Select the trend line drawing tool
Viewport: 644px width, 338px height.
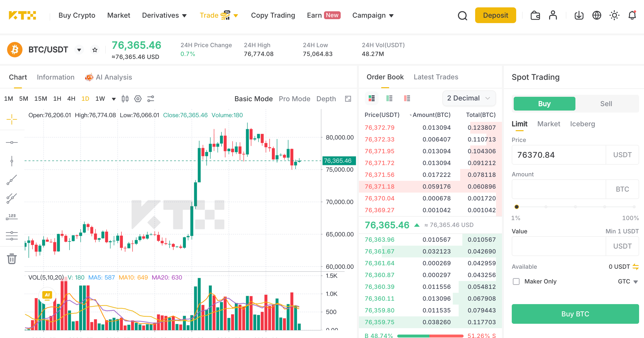pyautogui.click(x=12, y=180)
